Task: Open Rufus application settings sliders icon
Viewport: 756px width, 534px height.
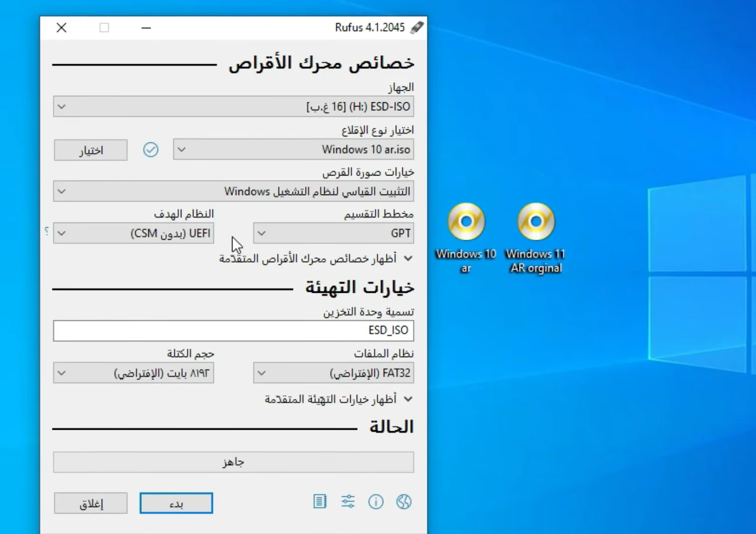Action: [348, 501]
